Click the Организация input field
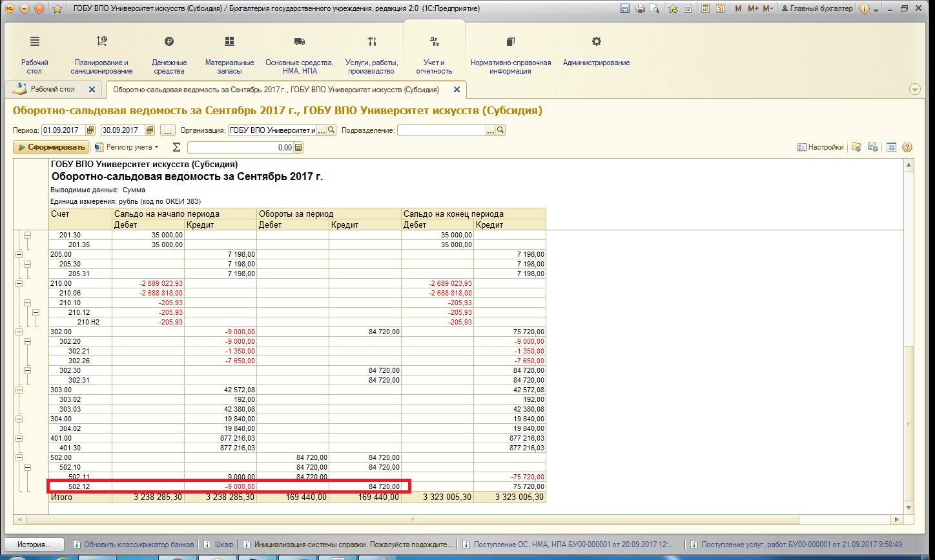Viewport: 935px width, 560px height. pos(272,130)
